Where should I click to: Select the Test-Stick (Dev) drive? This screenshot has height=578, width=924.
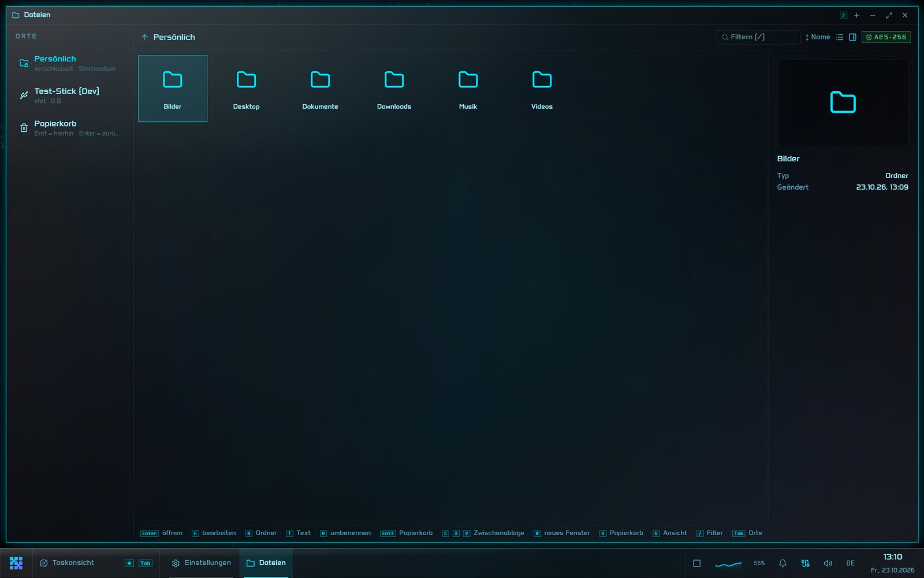pyautogui.click(x=70, y=95)
